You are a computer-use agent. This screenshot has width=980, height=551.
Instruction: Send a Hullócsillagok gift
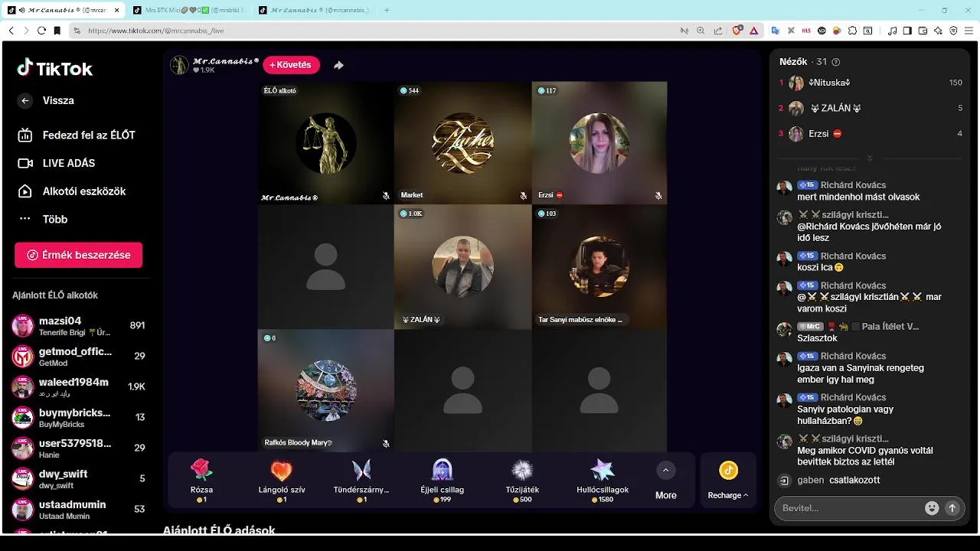tap(603, 480)
